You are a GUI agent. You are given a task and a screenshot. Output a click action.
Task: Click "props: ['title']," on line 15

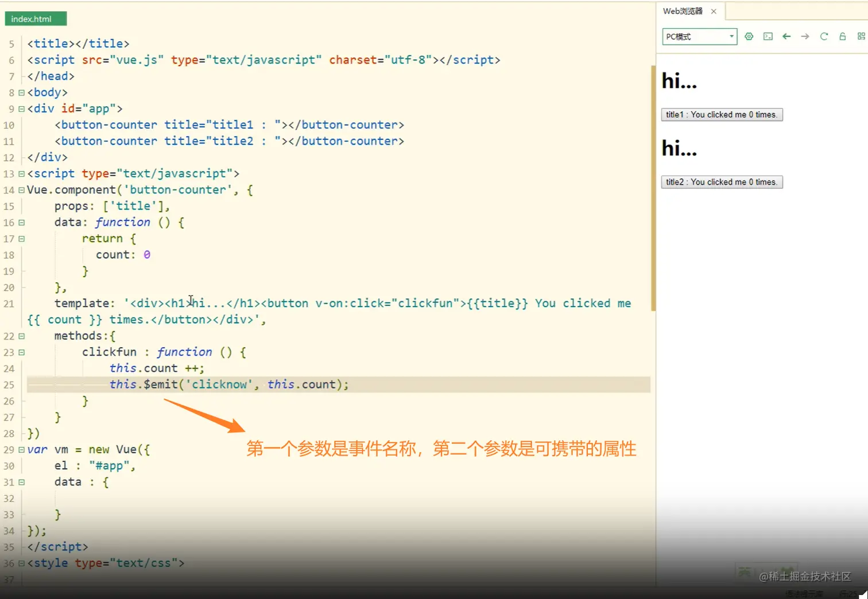coord(112,206)
